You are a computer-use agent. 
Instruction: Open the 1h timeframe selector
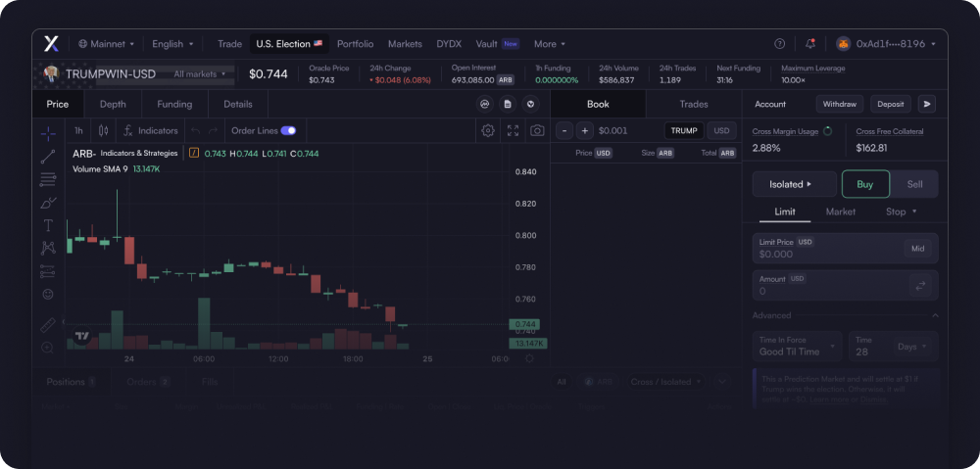pyautogui.click(x=78, y=130)
